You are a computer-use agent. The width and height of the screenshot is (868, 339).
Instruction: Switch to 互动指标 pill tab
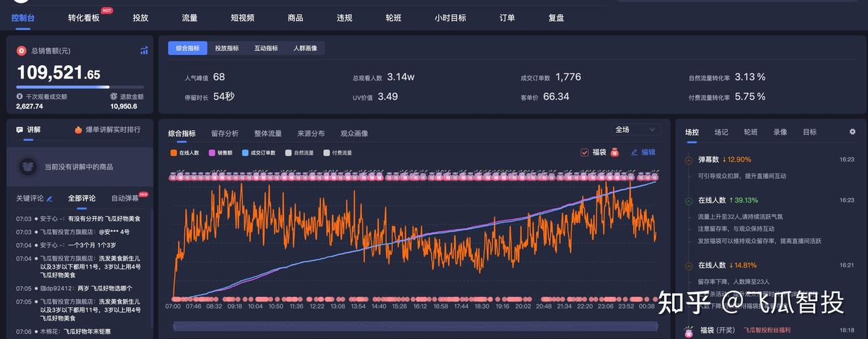pos(266,48)
